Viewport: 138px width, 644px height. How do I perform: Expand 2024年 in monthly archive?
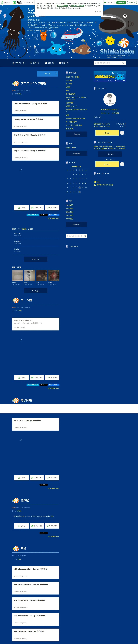click(69, 205)
